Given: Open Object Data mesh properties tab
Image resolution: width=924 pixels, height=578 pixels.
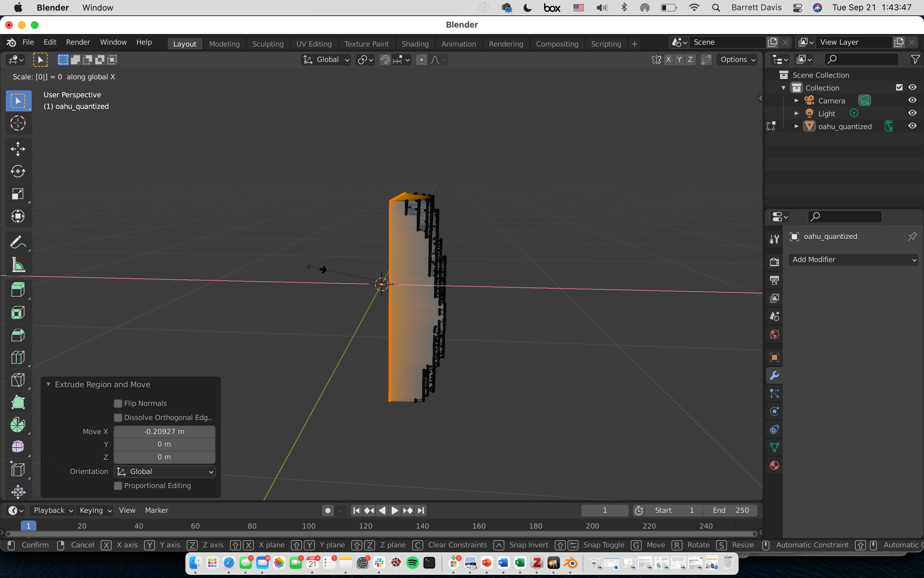Looking at the screenshot, I should pos(774,447).
